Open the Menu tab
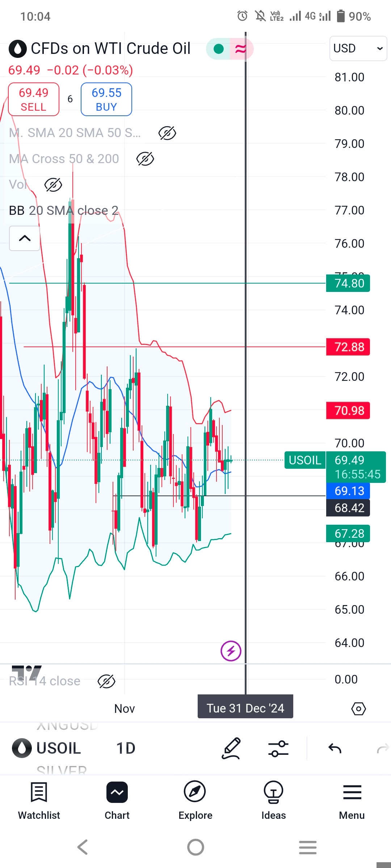The width and height of the screenshot is (391, 868). 352,801
